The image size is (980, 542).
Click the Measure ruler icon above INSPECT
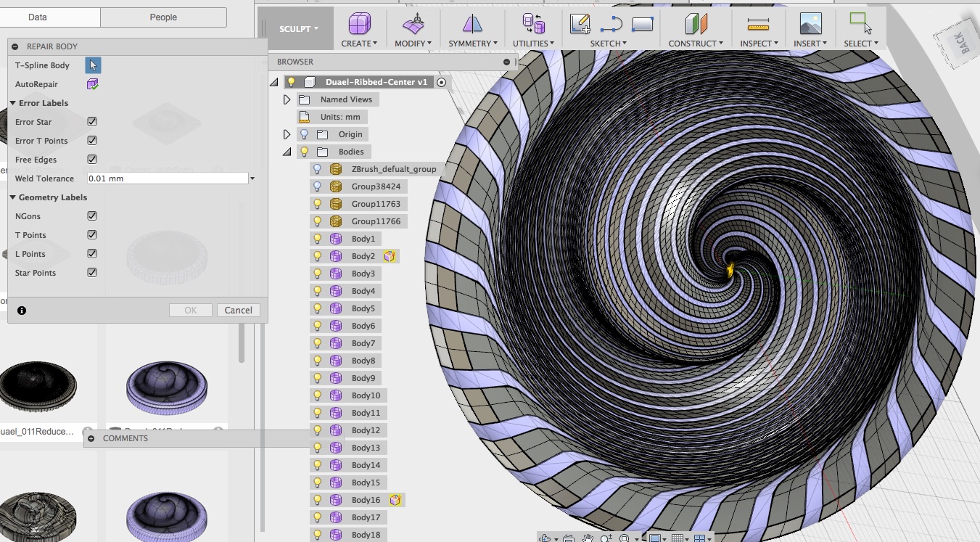[x=758, y=25]
